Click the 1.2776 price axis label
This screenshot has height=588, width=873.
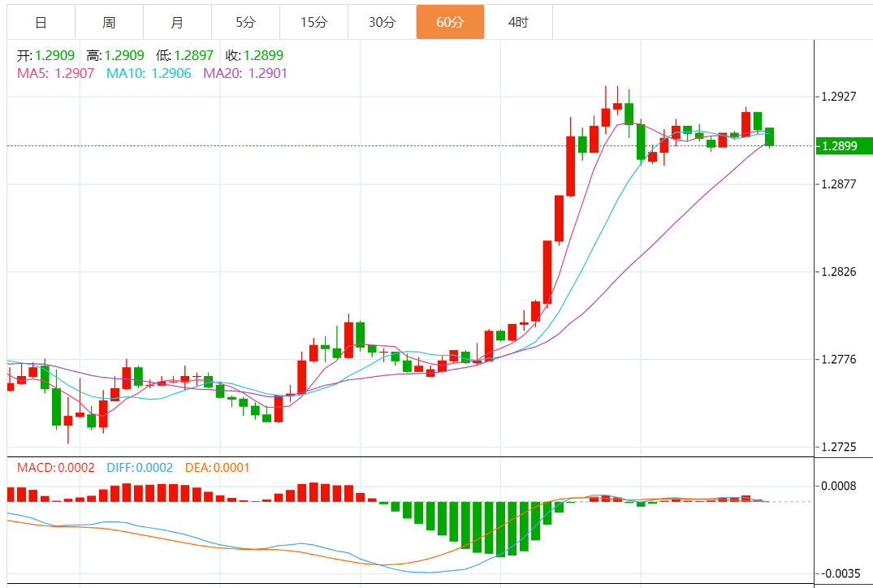pyautogui.click(x=839, y=360)
